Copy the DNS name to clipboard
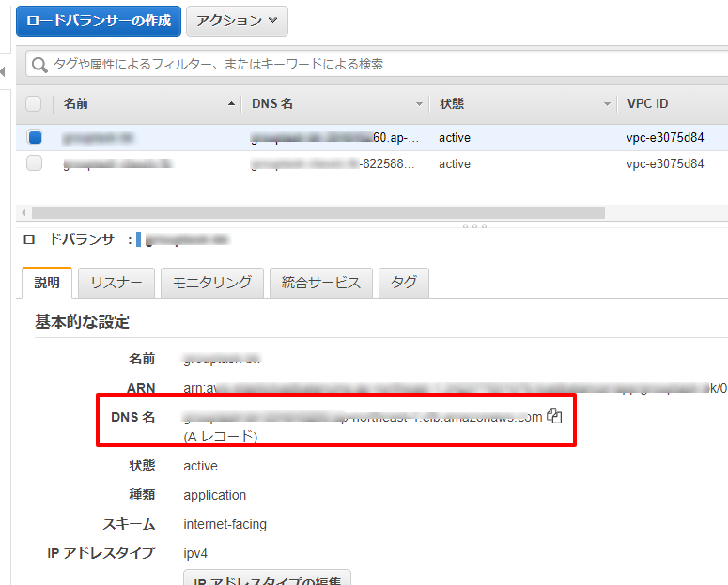Image resolution: width=728 pixels, height=585 pixels. 554,416
